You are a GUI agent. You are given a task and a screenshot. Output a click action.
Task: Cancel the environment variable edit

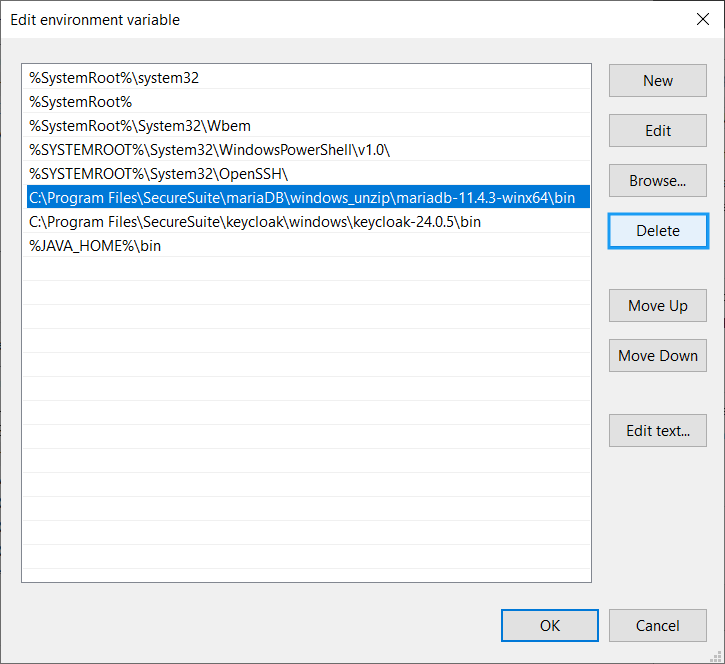pos(657,625)
